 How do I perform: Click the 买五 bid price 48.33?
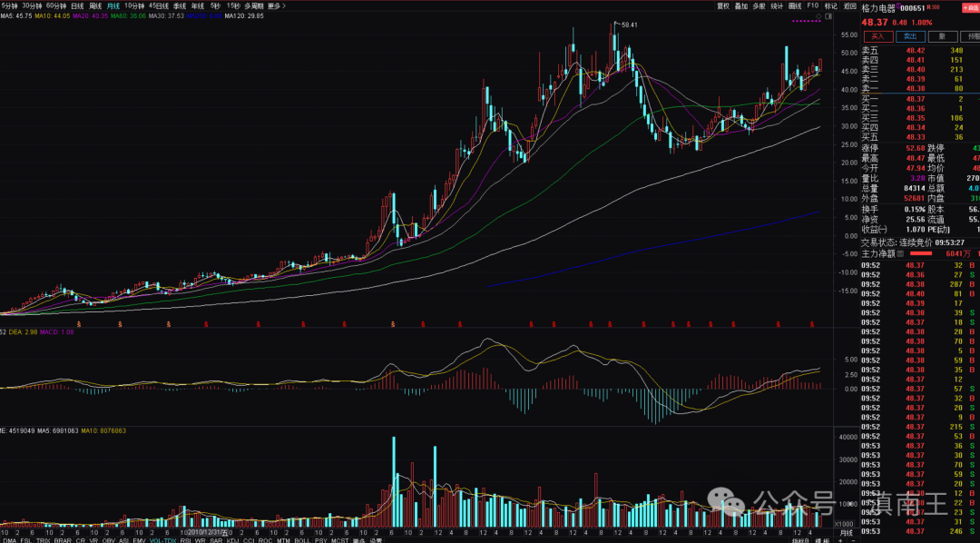click(916, 136)
